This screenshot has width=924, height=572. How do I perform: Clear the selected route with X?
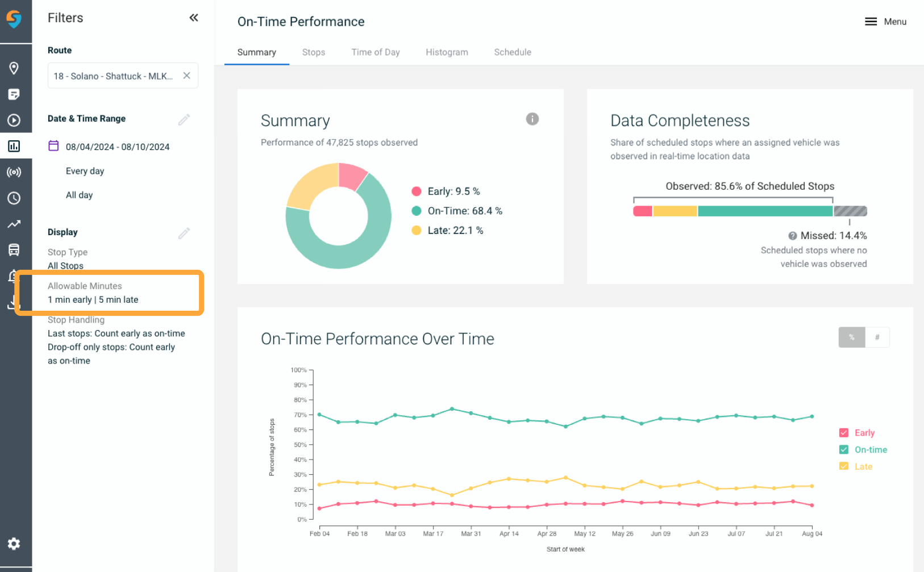tap(186, 76)
